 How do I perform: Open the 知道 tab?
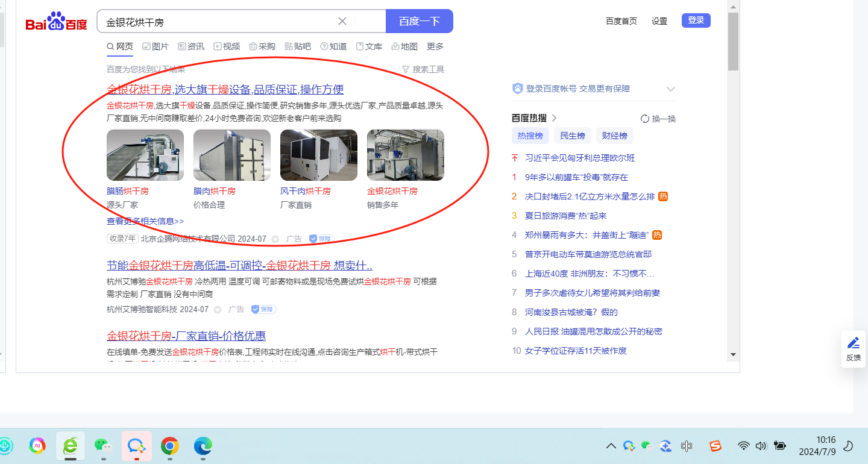[333, 46]
